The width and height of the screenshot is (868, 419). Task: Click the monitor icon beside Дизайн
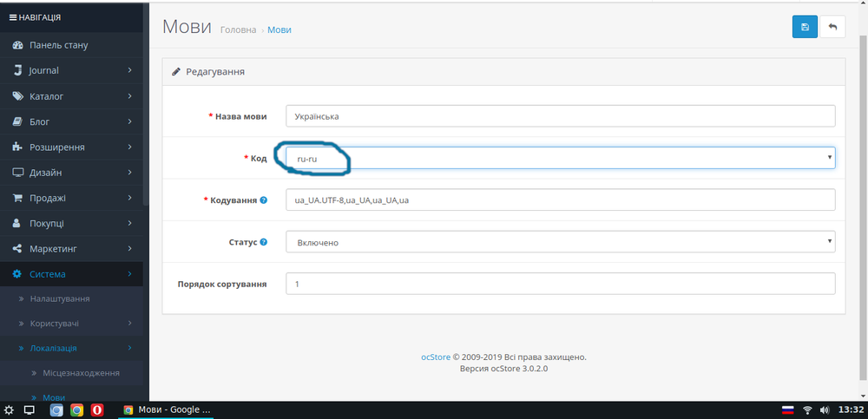pos(17,173)
